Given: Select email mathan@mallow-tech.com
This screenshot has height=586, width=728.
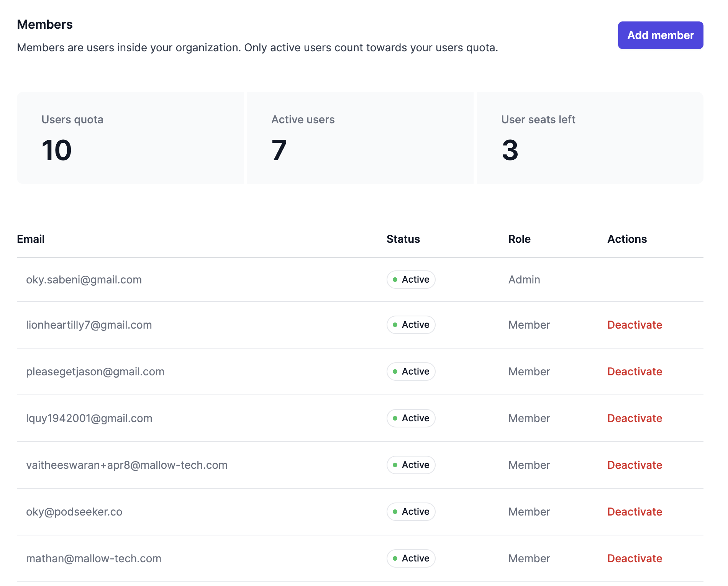Looking at the screenshot, I should [x=93, y=558].
